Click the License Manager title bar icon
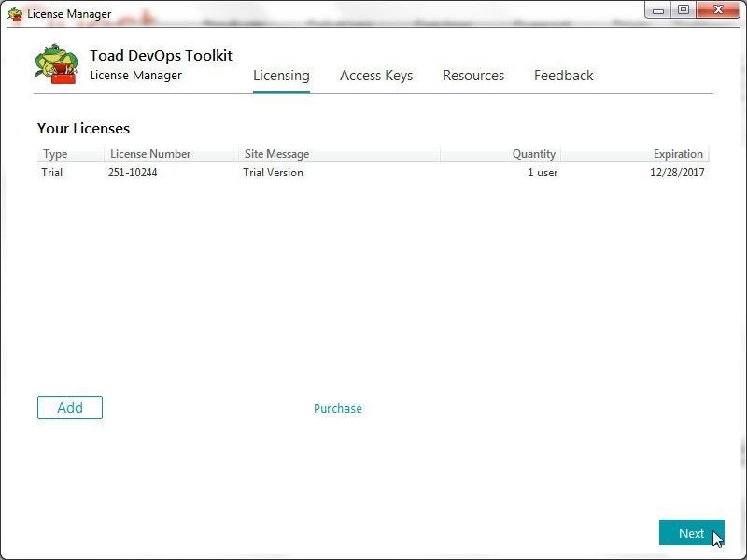747x560 pixels. click(x=15, y=14)
